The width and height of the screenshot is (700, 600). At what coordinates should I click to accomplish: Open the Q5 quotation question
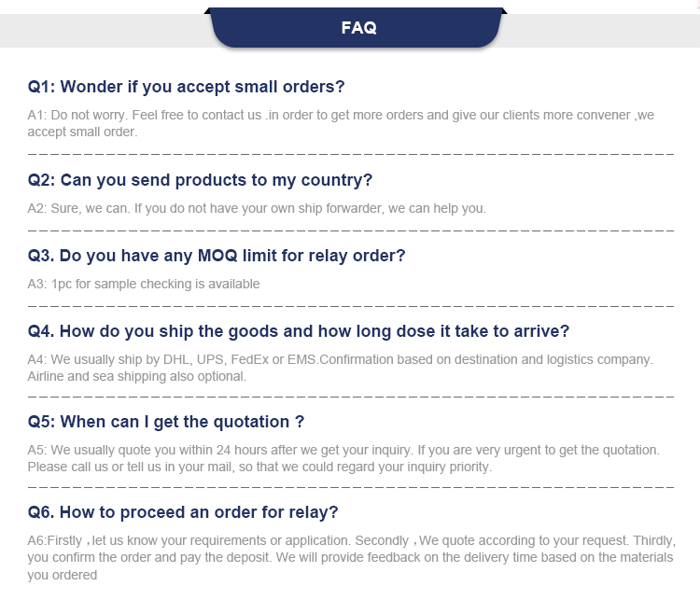[166, 422]
